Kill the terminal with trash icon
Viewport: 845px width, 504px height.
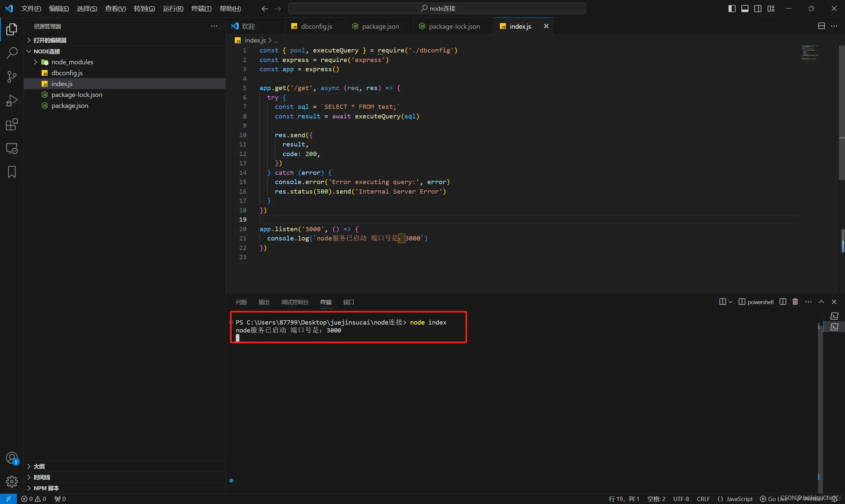795,301
